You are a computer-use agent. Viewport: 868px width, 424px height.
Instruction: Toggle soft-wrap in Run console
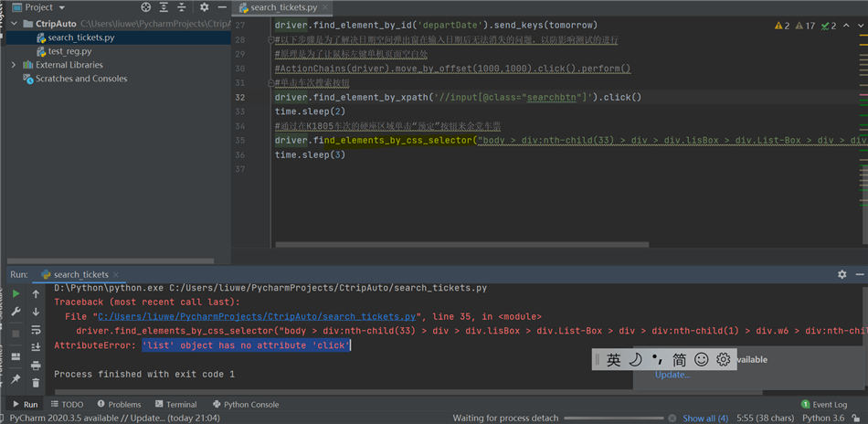click(36, 330)
